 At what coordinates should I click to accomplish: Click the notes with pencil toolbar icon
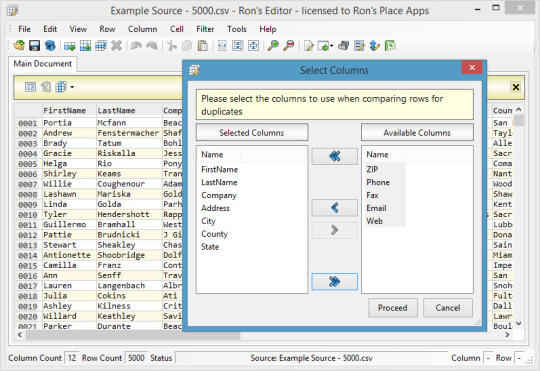coord(359,45)
